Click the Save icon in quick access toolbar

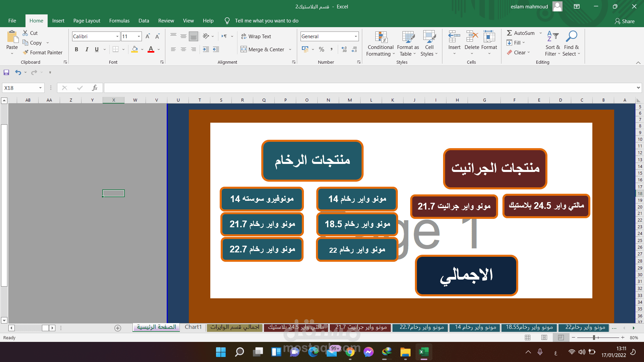(6, 72)
